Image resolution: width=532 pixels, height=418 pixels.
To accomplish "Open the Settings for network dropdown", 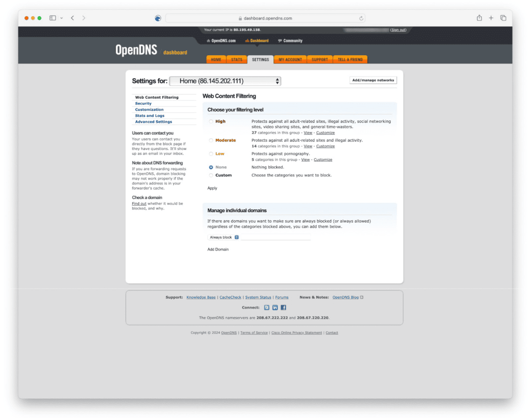I will (x=225, y=81).
